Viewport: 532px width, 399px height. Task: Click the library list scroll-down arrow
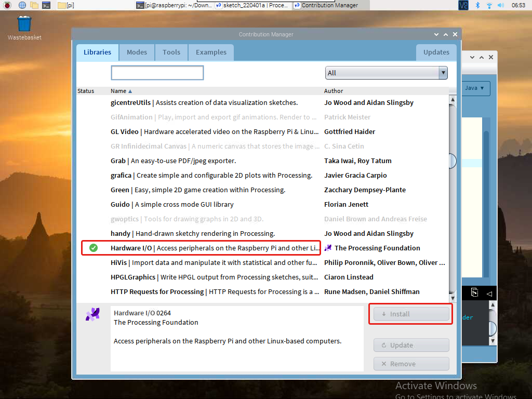click(x=453, y=298)
